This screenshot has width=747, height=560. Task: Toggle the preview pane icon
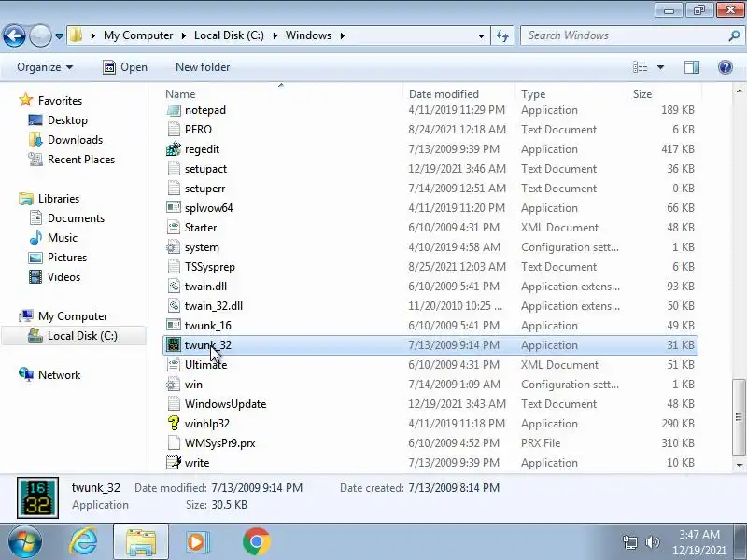click(692, 67)
